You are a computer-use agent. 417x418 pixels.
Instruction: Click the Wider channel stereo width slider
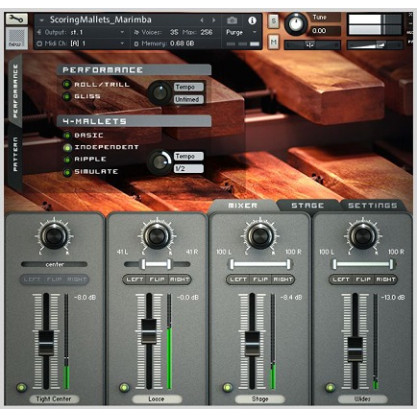click(363, 264)
